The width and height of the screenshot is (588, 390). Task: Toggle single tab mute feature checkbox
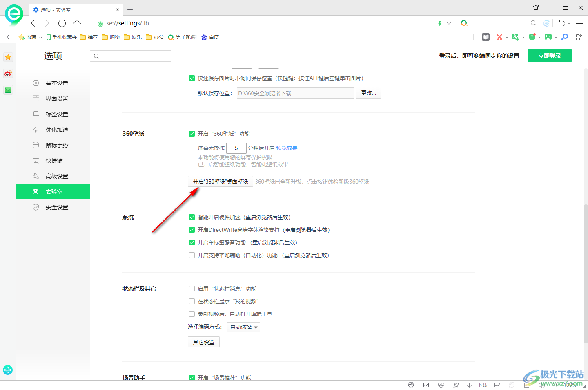pyautogui.click(x=192, y=242)
